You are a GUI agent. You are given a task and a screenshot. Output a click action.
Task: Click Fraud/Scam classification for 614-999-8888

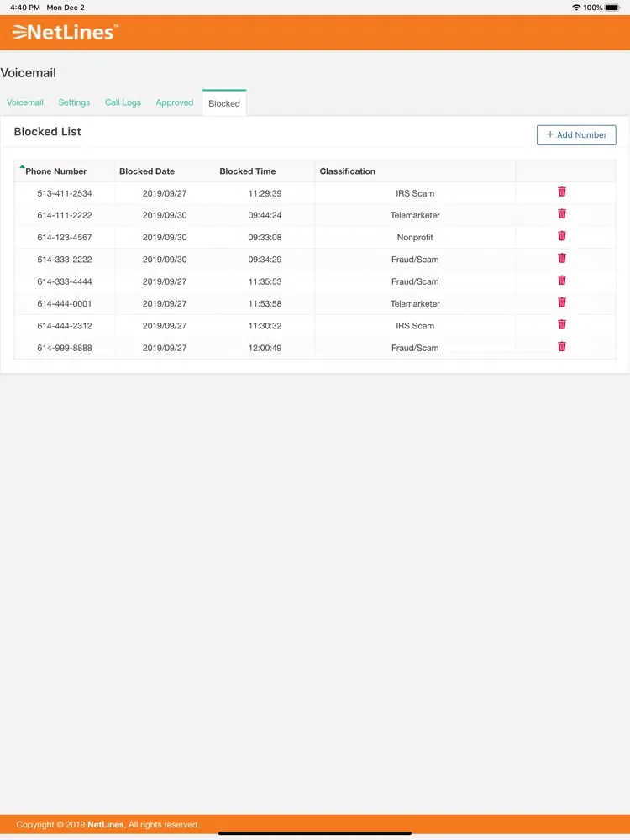coord(415,348)
